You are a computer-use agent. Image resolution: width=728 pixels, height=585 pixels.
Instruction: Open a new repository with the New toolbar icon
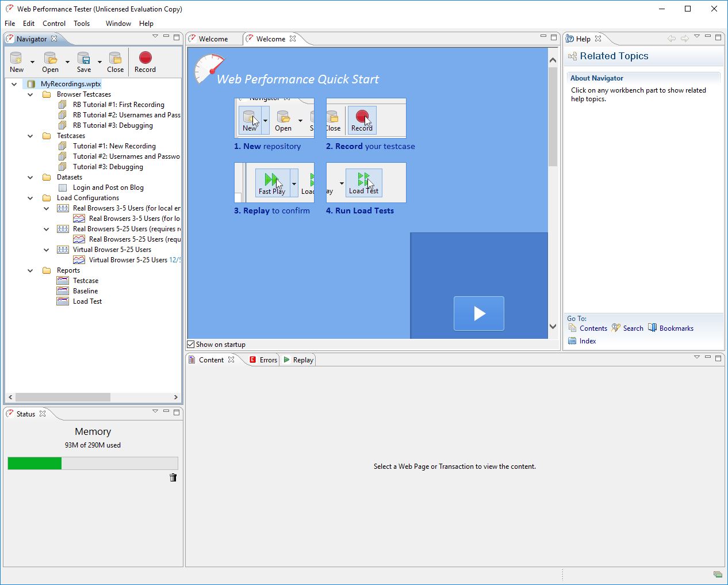(16, 60)
